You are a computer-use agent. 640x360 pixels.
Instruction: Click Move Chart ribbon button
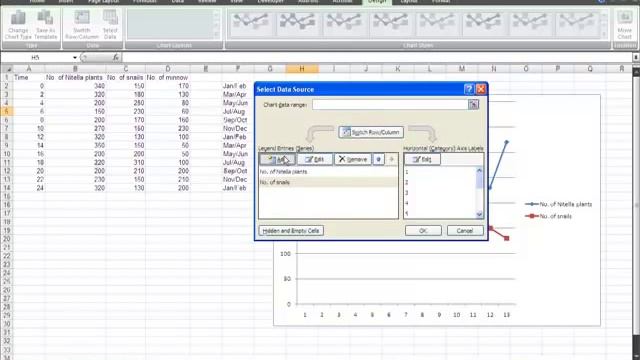pos(624,24)
